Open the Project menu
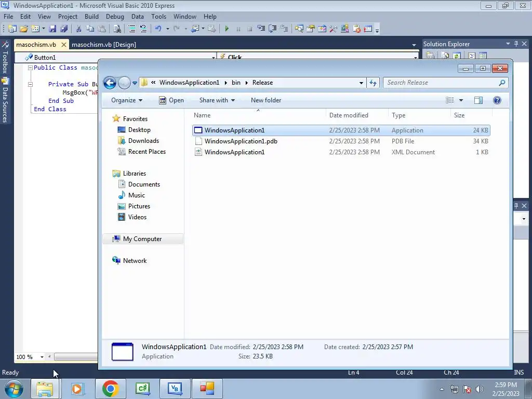This screenshot has width=532, height=399. [68, 16]
